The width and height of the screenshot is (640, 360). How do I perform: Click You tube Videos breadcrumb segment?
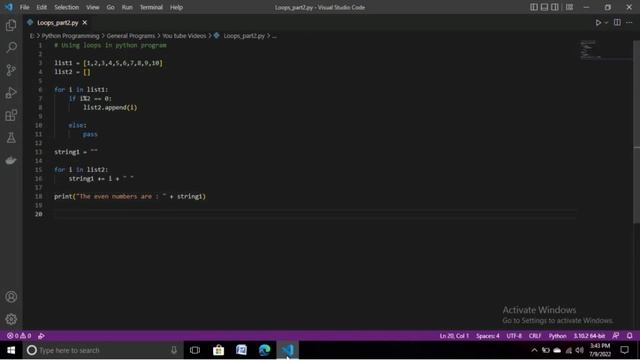(184, 36)
